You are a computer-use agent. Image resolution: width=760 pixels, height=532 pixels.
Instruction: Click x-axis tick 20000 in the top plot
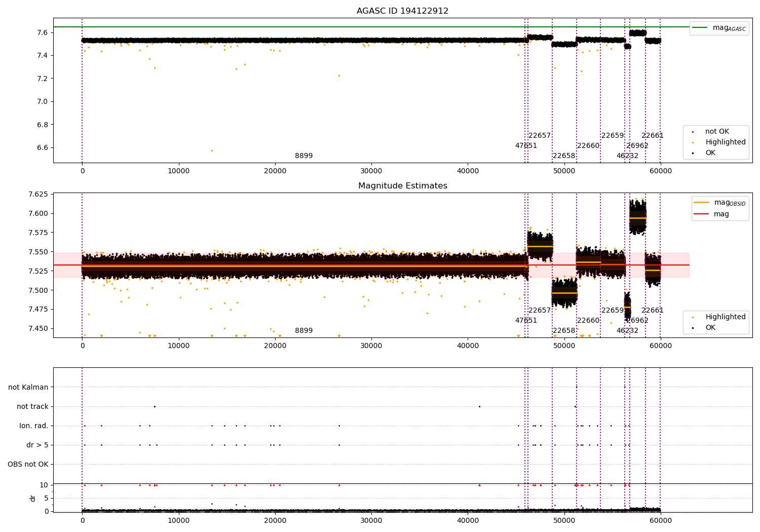tap(275, 171)
